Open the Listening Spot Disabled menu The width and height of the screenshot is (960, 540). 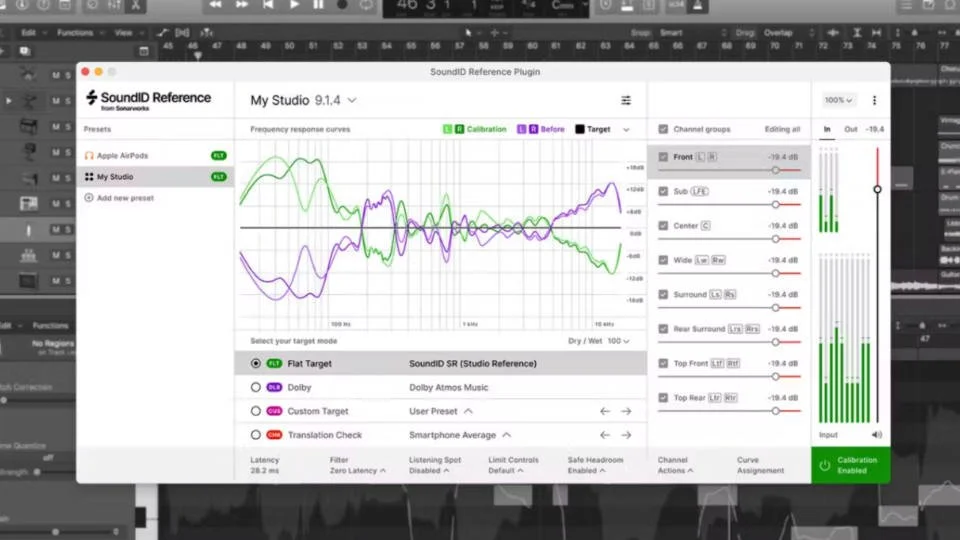pyautogui.click(x=435, y=465)
